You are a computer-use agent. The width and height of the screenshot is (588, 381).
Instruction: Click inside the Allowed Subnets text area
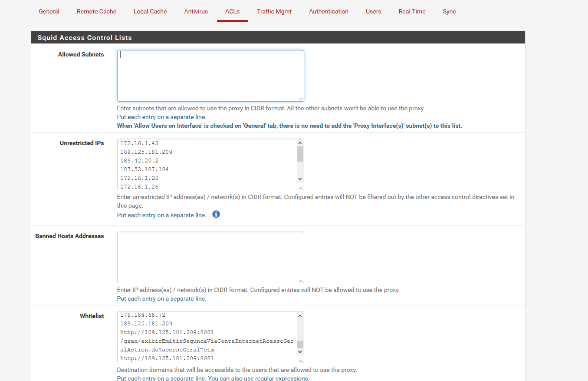tap(210, 76)
